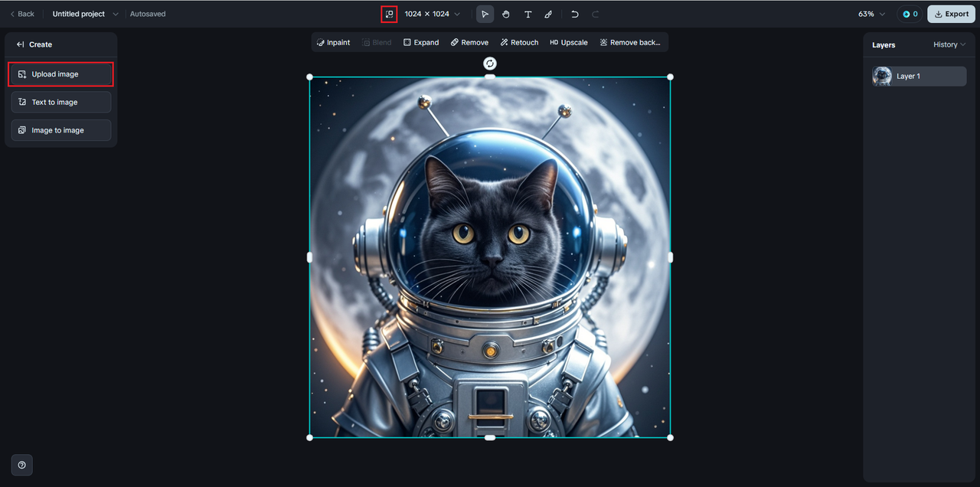Click the Export button
The height and width of the screenshot is (487, 980).
[x=952, y=14]
